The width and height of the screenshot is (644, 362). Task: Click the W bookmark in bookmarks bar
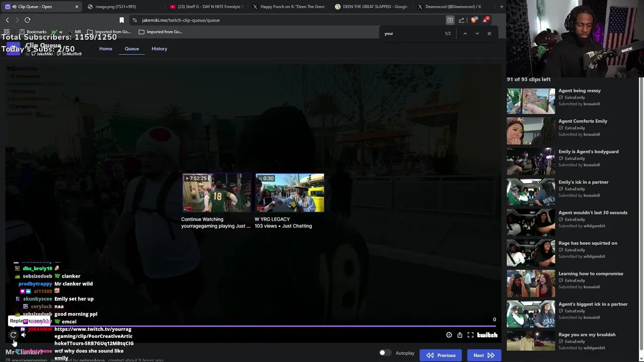coord(57,32)
